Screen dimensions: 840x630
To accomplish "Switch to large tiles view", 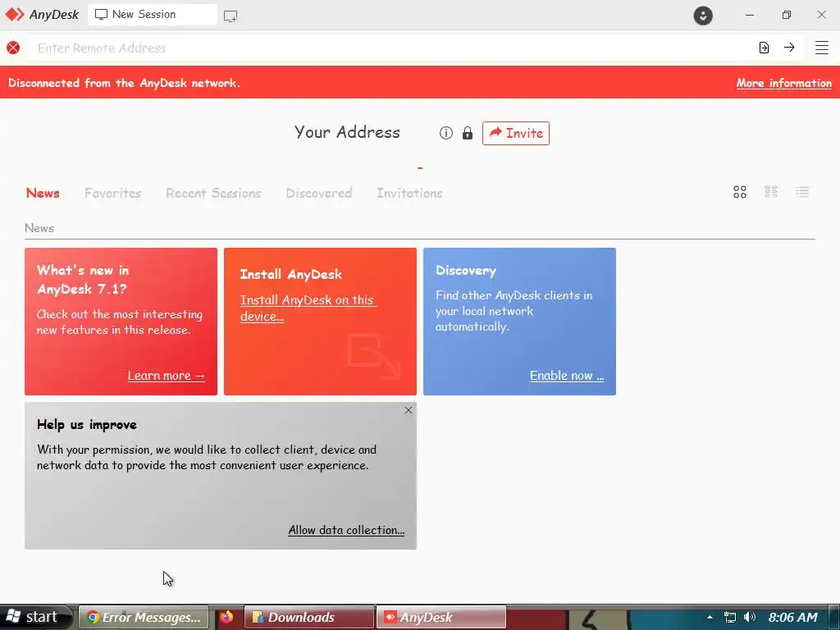I will coord(740,192).
